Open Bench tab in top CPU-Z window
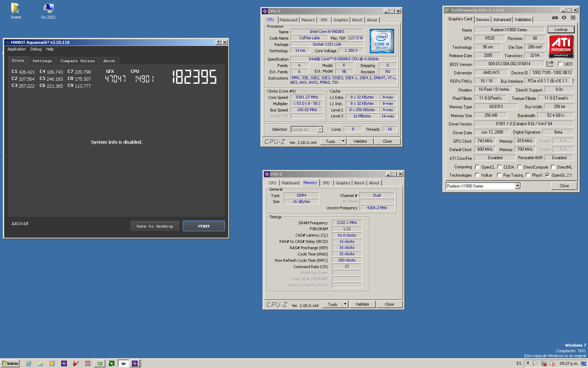The height and width of the screenshot is (368, 588). point(357,20)
